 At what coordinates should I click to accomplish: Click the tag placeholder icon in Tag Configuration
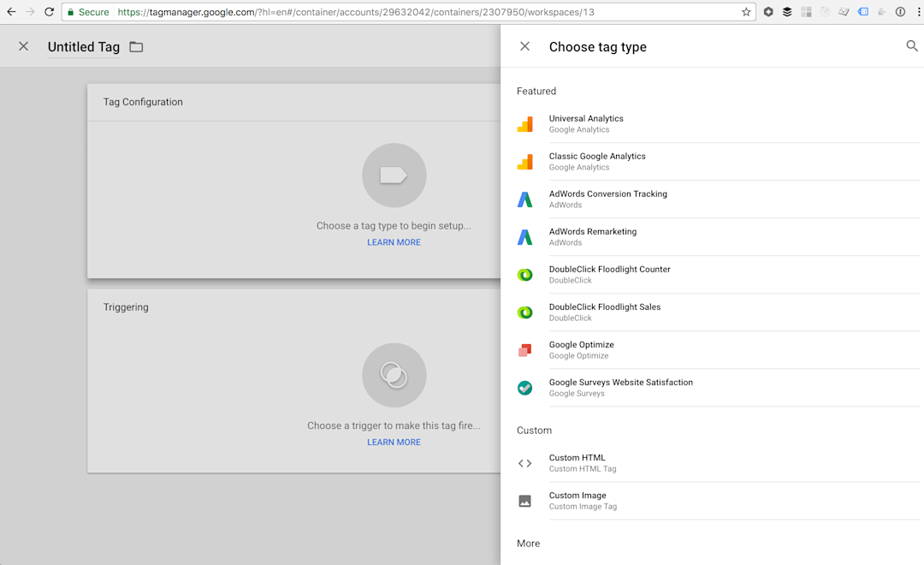click(394, 175)
